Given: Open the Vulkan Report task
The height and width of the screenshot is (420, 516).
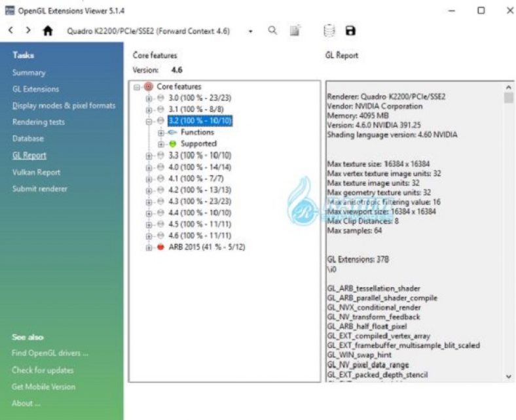Looking at the screenshot, I should pos(36,172).
